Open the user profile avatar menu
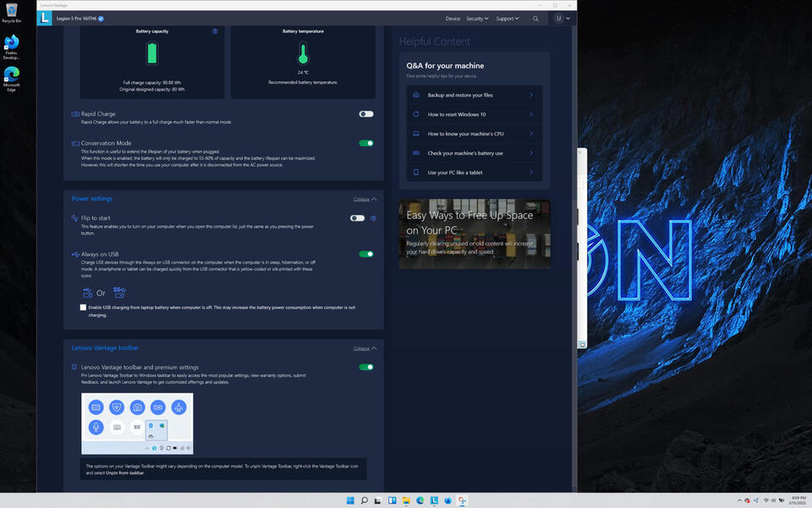 point(558,19)
